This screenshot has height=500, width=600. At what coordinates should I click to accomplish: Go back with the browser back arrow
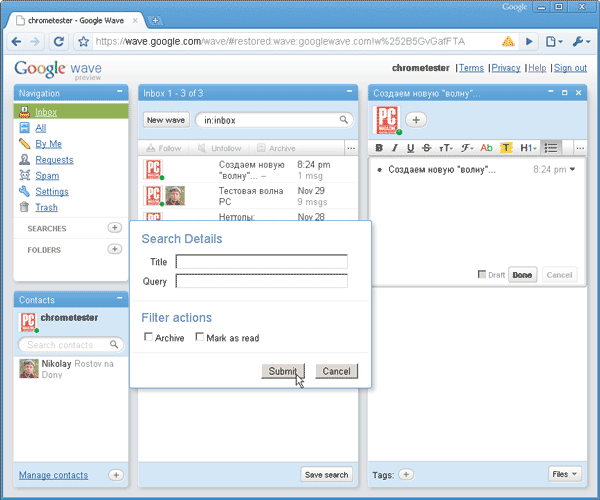(x=16, y=41)
